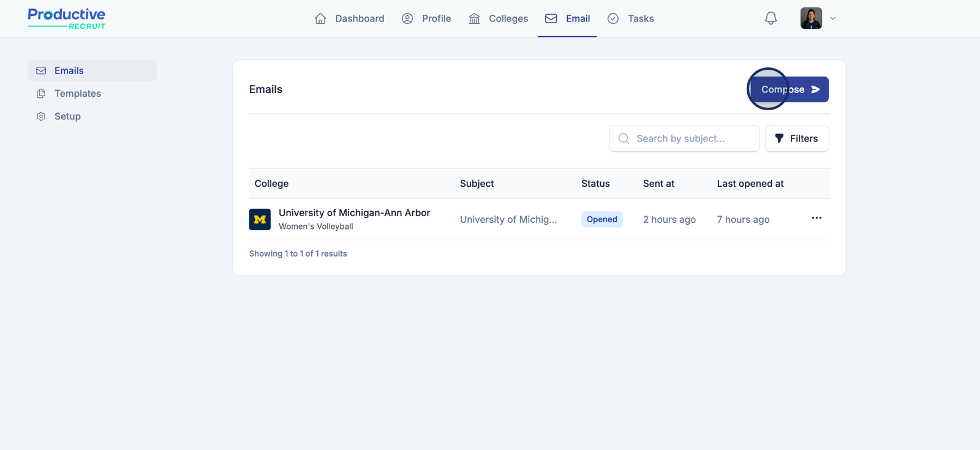Click the College column header
The image size is (980, 450).
tap(271, 184)
